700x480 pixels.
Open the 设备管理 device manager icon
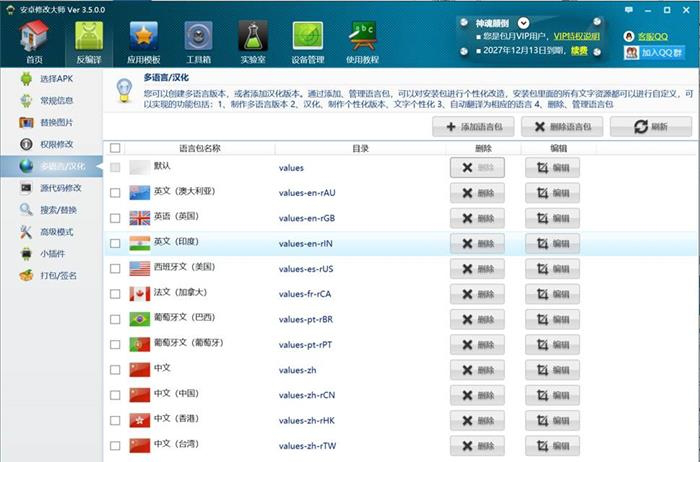coord(307,37)
